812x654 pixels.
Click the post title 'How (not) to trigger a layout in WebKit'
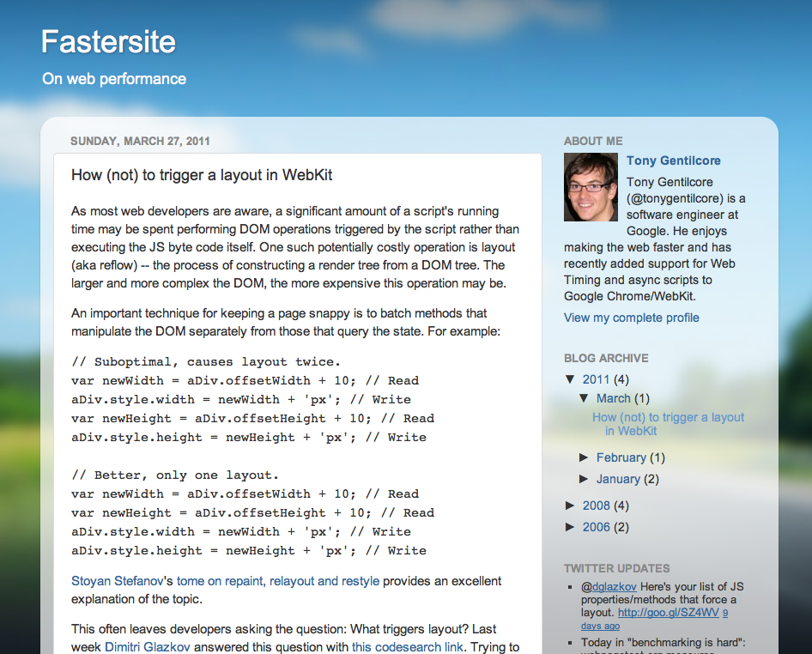click(202, 175)
